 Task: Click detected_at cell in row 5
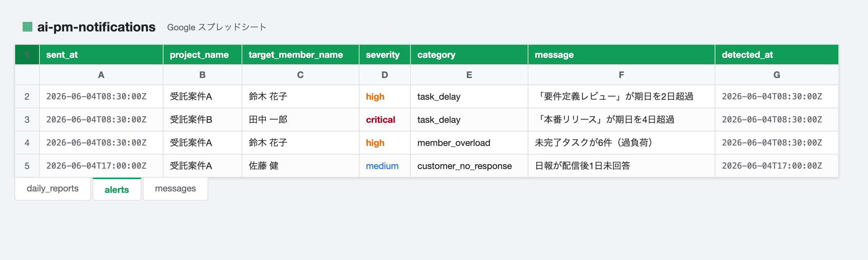pyautogui.click(x=776, y=166)
